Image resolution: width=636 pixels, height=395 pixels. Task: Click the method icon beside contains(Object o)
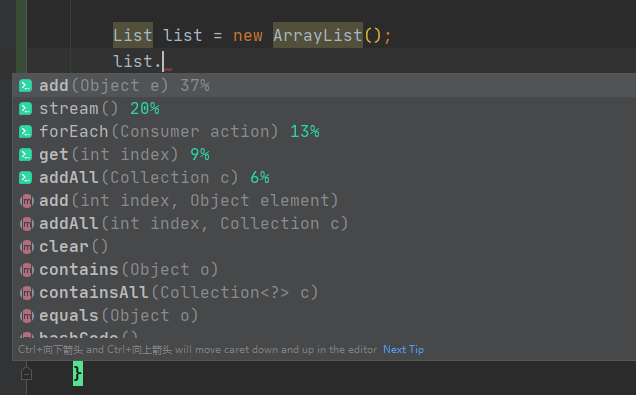[27, 270]
